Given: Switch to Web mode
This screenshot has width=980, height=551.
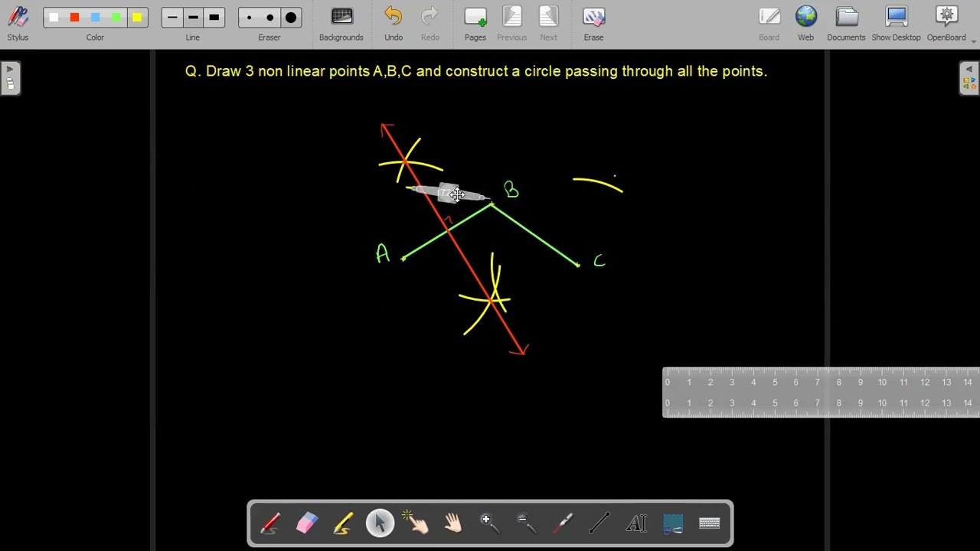Looking at the screenshot, I should pos(806,24).
